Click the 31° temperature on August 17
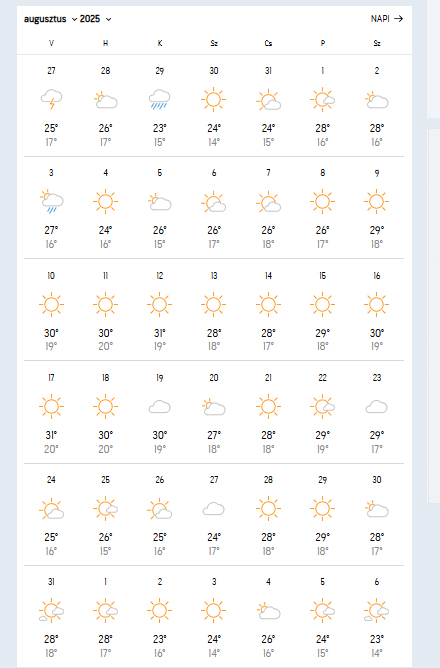This screenshot has height=668, width=440. click(x=51, y=435)
